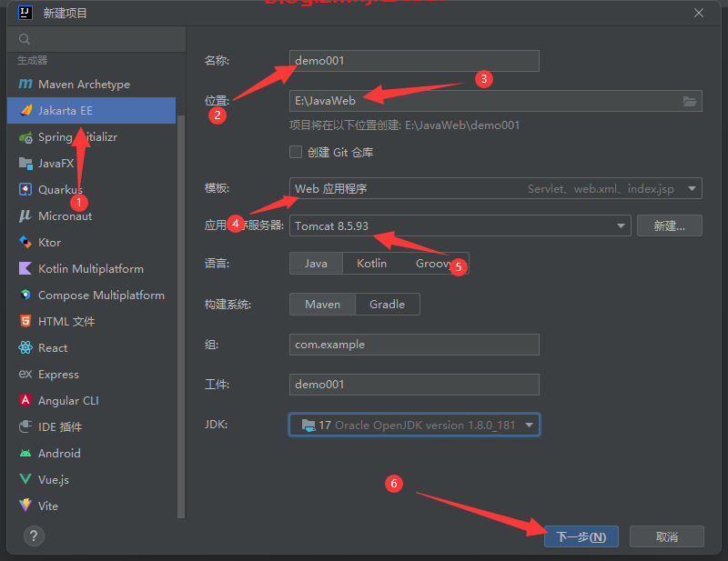Click the Vite logo icon
Image resolution: width=728 pixels, height=561 pixels.
pos(25,506)
